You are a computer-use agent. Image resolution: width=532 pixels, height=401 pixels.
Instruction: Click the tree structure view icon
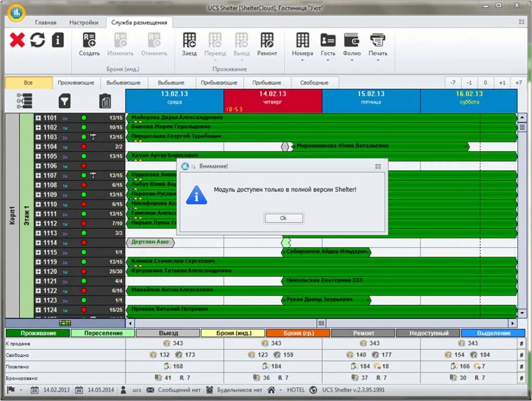(x=25, y=101)
